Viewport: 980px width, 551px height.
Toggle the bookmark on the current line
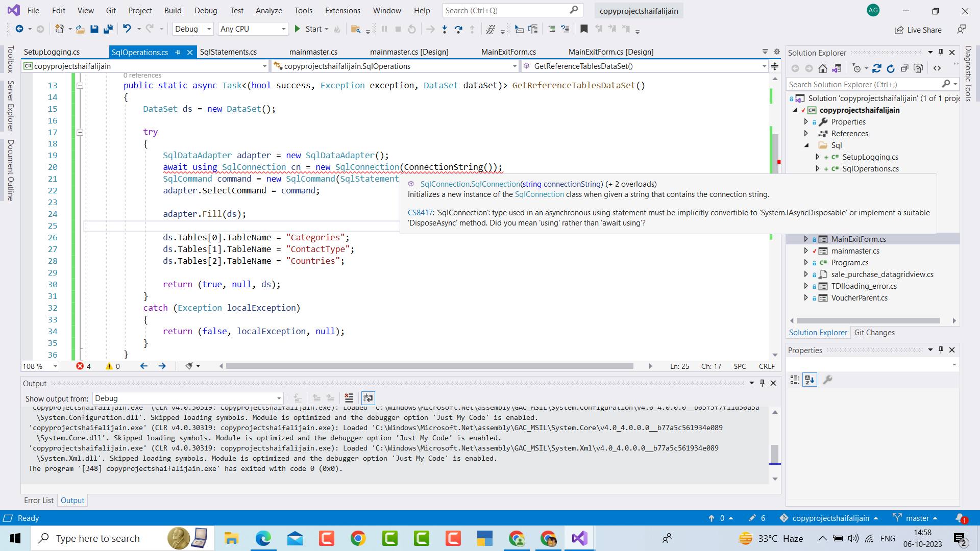click(x=584, y=29)
